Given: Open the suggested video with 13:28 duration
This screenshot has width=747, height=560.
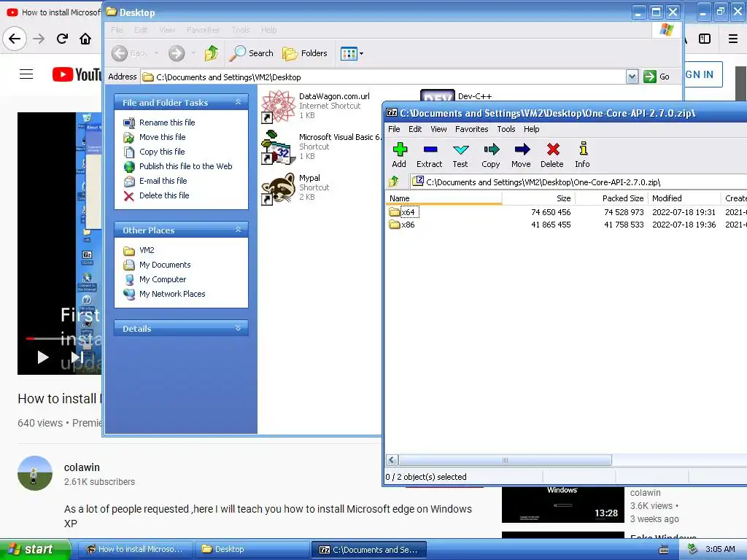Looking at the screenshot, I should pos(562,505).
